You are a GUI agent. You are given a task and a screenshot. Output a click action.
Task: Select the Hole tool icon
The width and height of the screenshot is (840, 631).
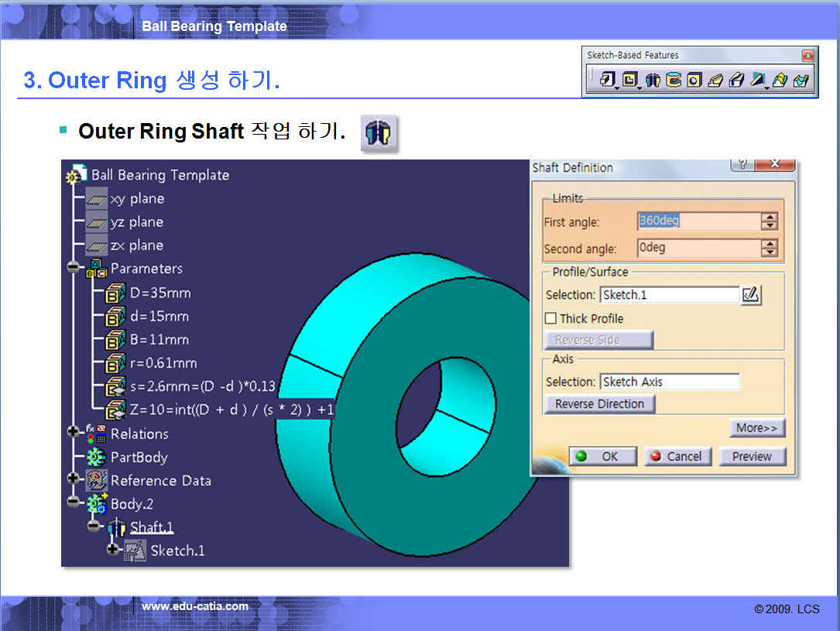point(694,80)
